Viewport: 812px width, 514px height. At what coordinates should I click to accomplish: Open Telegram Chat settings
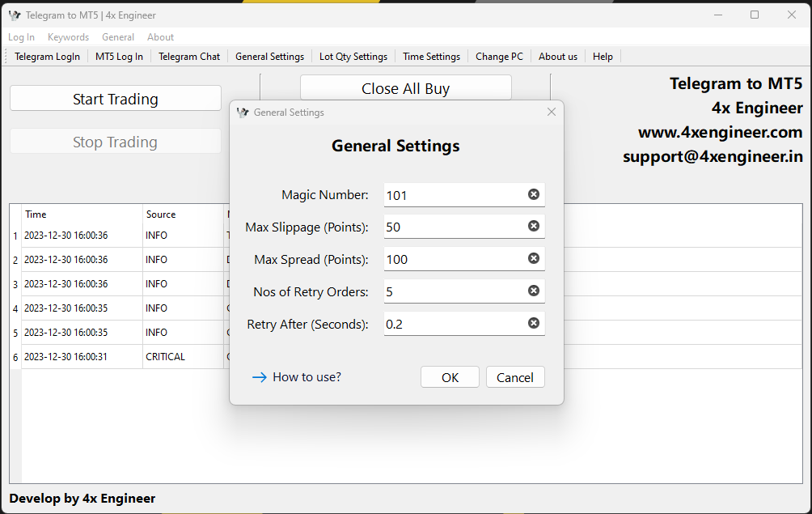pos(189,57)
